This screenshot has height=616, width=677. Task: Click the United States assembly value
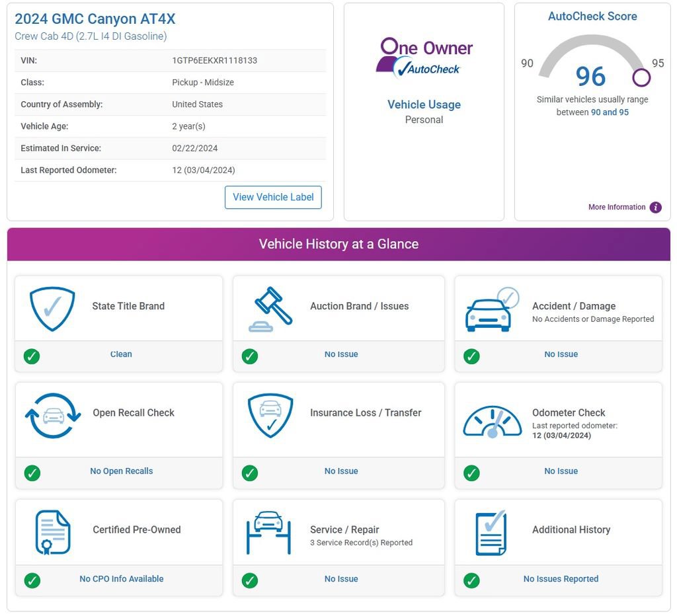pyautogui.click(x=197, y=104)
